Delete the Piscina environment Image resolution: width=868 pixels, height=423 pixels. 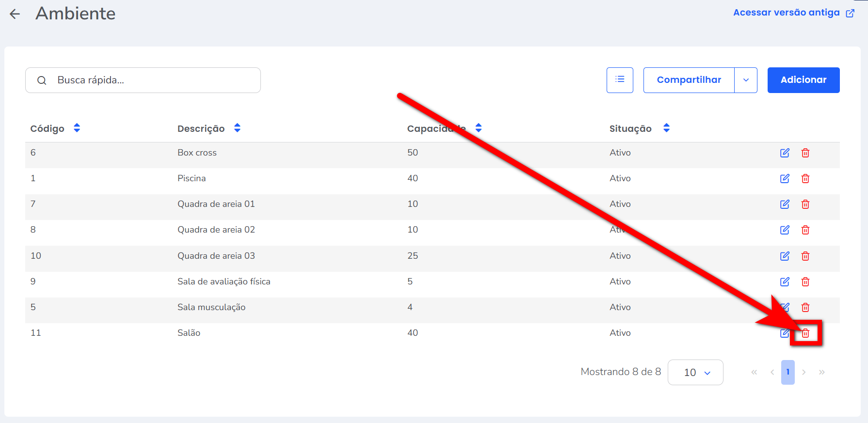pyautogui.click(x=805, y=179)
